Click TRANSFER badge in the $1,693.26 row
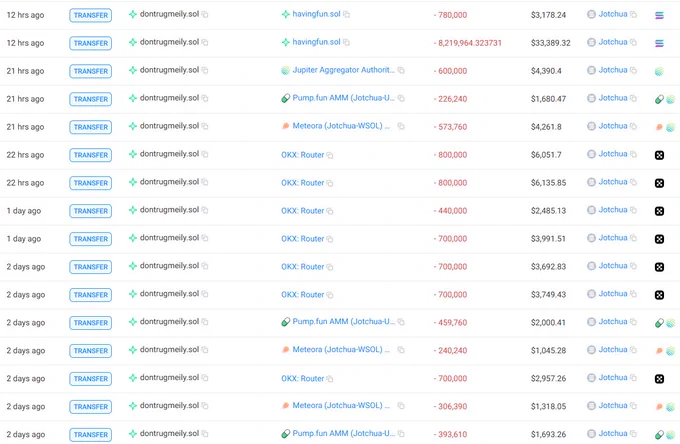 (91, 435)
